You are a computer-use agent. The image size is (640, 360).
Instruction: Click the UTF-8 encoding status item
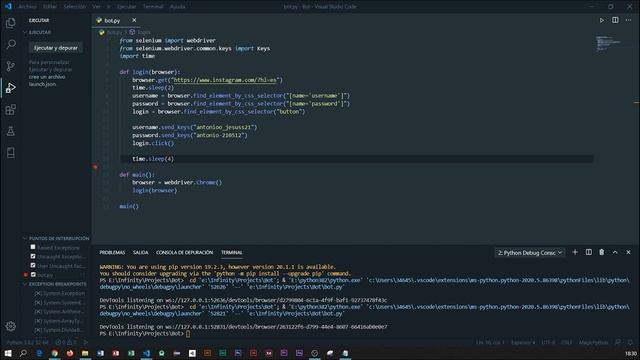(548, 342)
